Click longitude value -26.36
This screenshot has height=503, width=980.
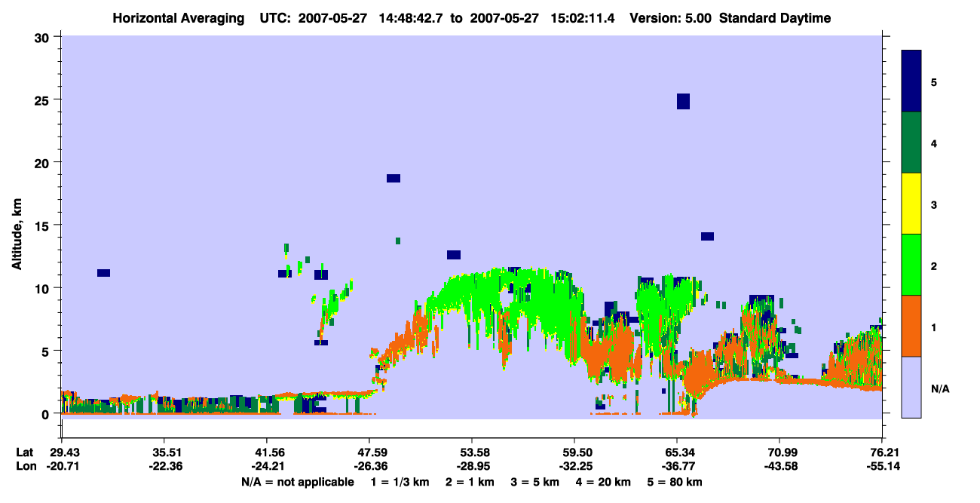coord(369,466)
